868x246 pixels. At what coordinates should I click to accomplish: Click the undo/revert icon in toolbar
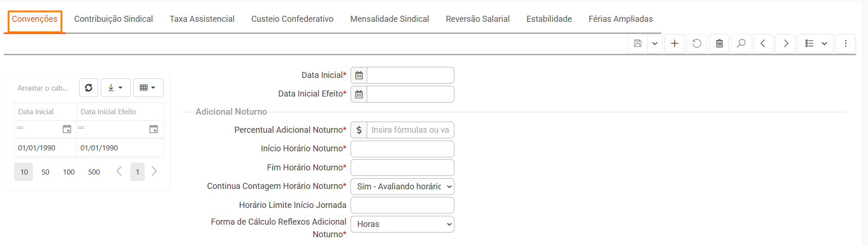697,43
